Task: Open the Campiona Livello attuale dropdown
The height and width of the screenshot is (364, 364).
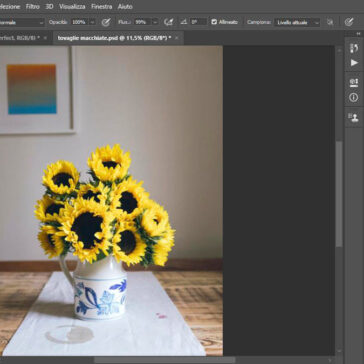Action: tap(297, 22)
